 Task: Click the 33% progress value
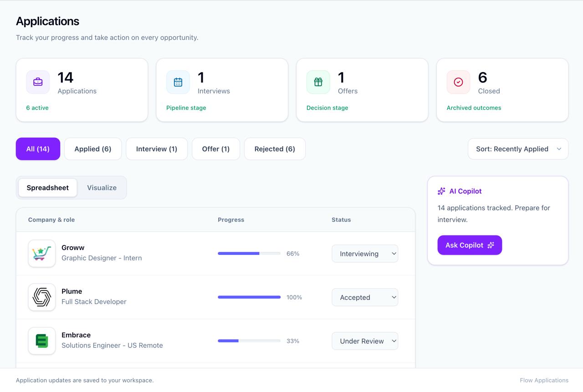coord(293,341)
